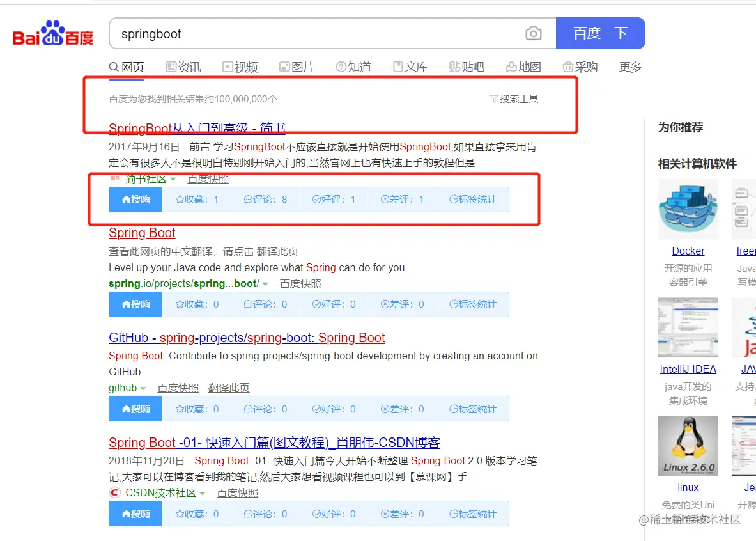Viewport: 756px width, 541px height.
Task: Click 搜嗨 button under github result
Action: coord(135,409)
